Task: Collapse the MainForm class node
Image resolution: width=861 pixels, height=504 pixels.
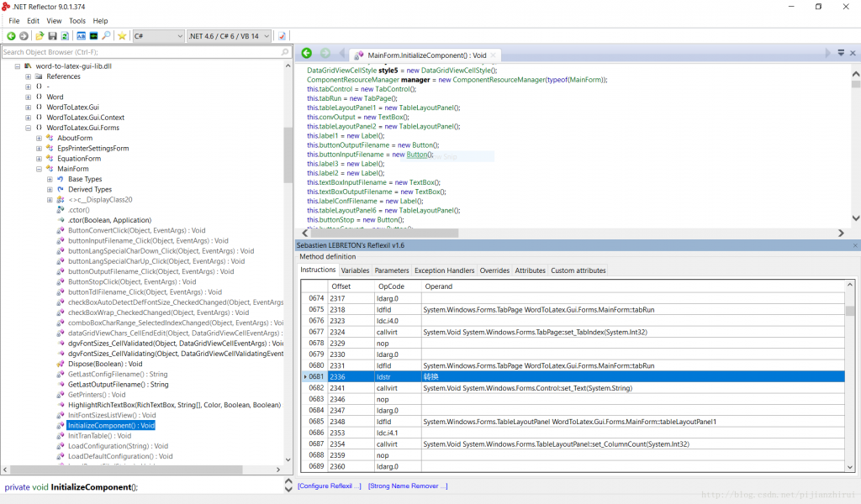Action: coord(39,169)
